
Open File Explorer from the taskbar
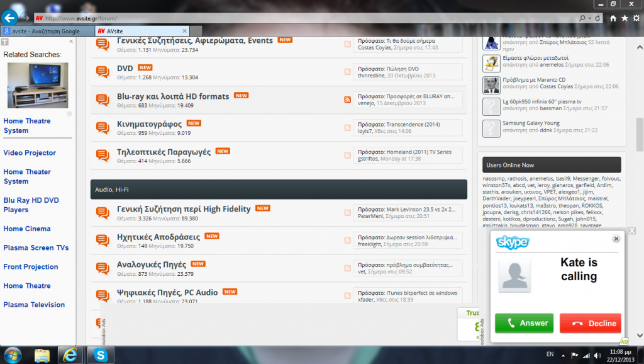tap(42, 355)
